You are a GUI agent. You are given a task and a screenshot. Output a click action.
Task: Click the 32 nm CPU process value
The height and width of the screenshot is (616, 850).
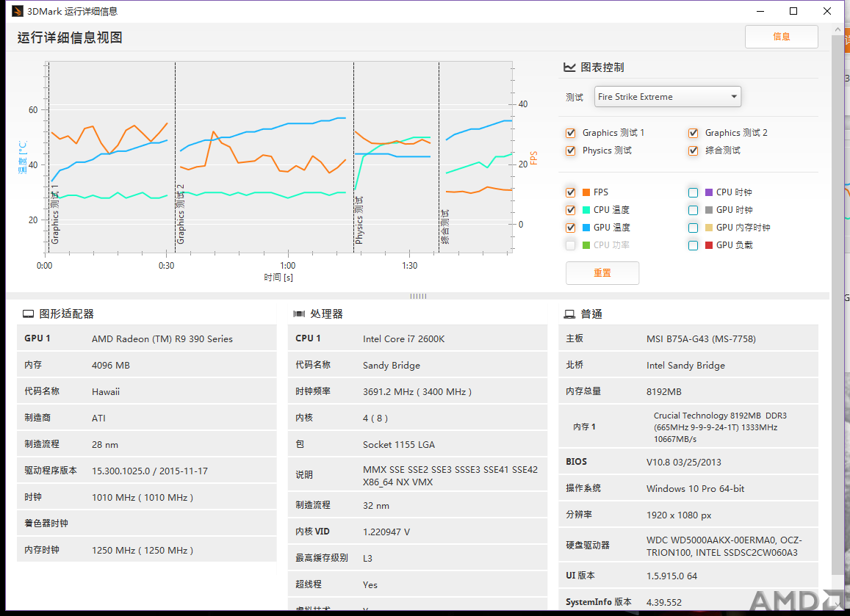click(376, 505)
